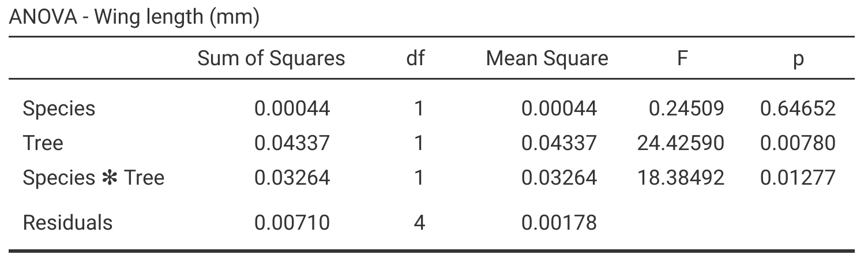Select the Residuals row label

click(x=67, y=222)
